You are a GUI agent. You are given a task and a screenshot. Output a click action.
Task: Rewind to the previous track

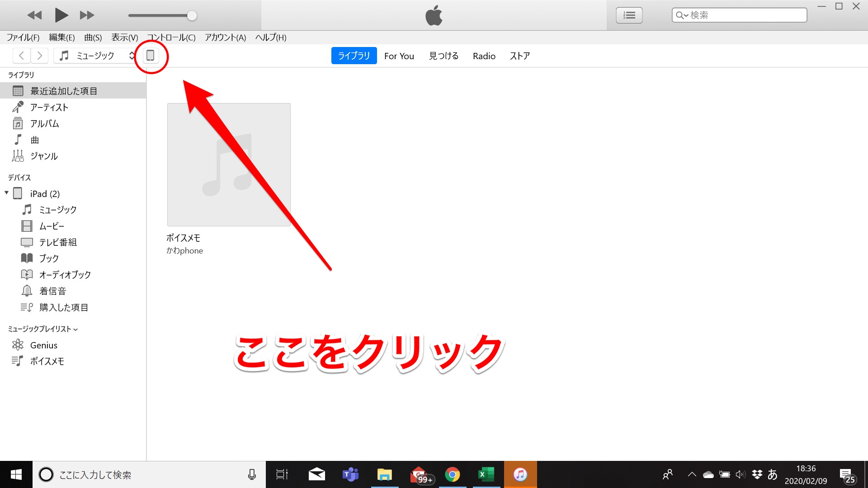pos(34,15)
